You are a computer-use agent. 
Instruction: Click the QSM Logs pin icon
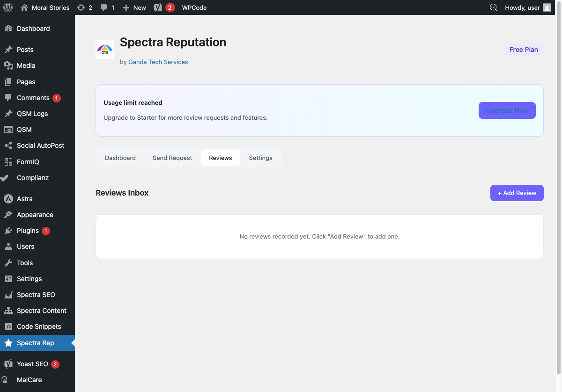(x=8, y=114)
